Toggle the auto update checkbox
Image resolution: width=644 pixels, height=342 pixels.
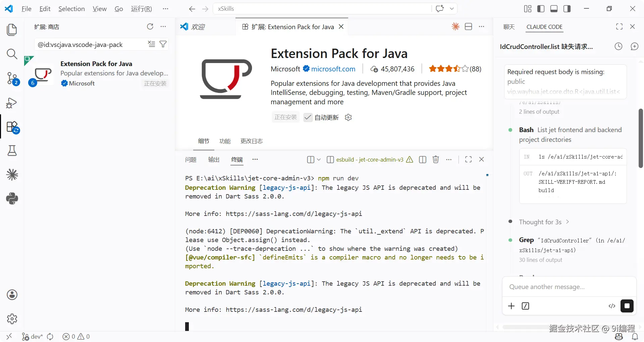coord(308,117)
